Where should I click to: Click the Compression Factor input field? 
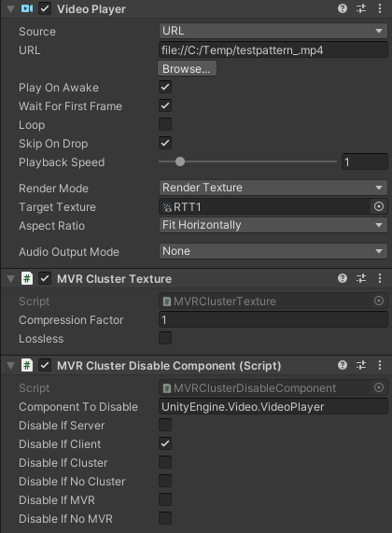[273, 320]
